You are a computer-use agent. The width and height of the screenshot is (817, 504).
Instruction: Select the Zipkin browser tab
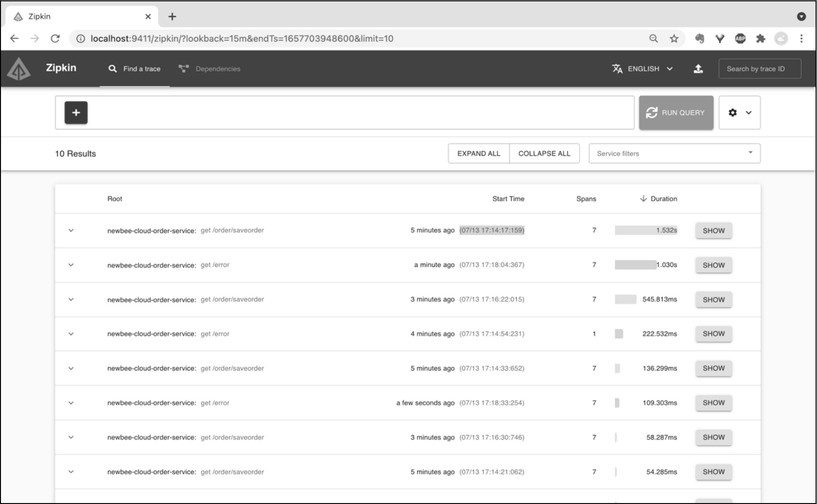pyautogui.click(x=82, y=16)
